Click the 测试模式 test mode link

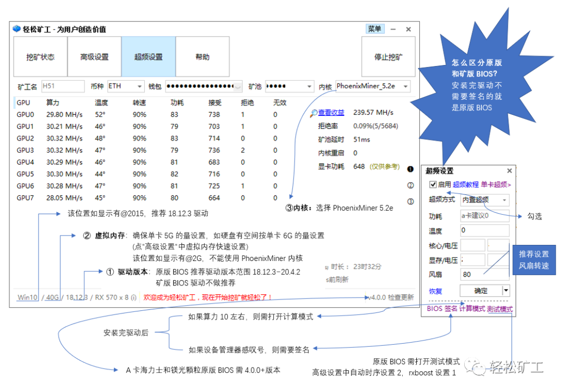500,309
